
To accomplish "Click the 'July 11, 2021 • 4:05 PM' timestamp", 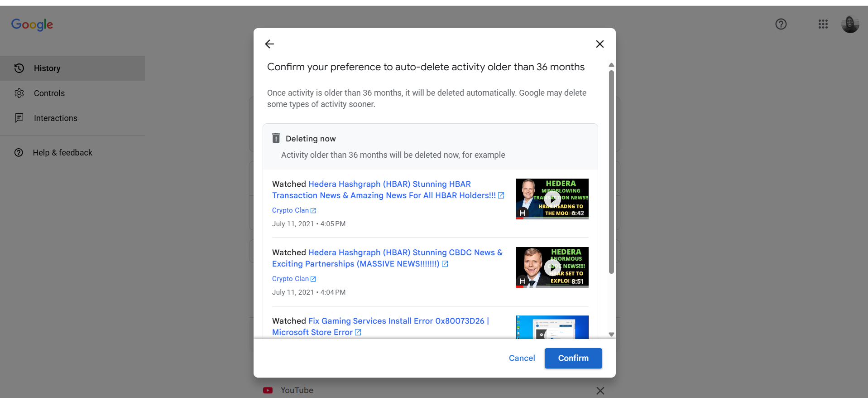I will [309, 224].
